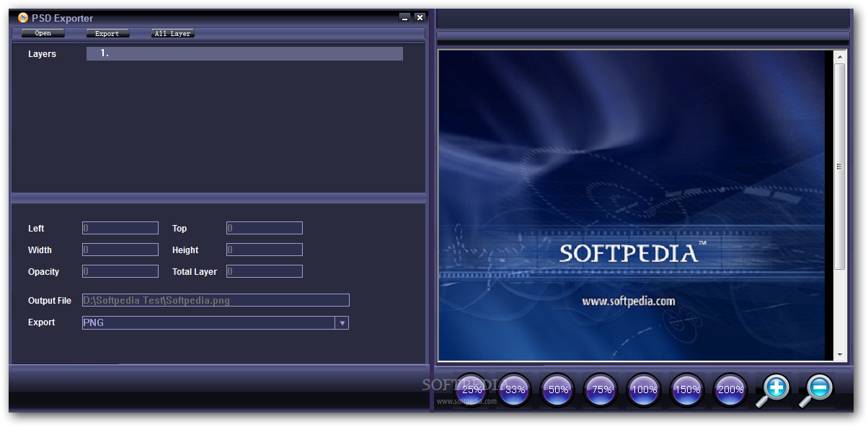Set preview zoom to 50%
Screen dimensions: 868x427
click(x=558, y=389)
